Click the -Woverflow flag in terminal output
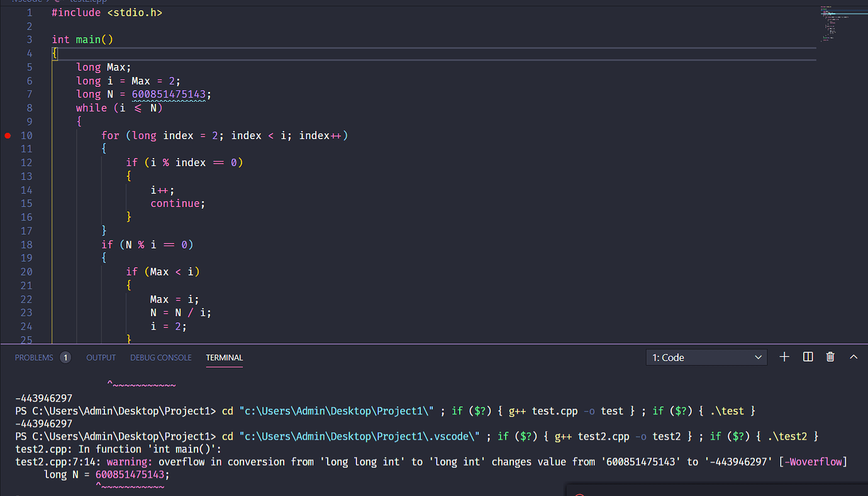 tap(813, 462)
